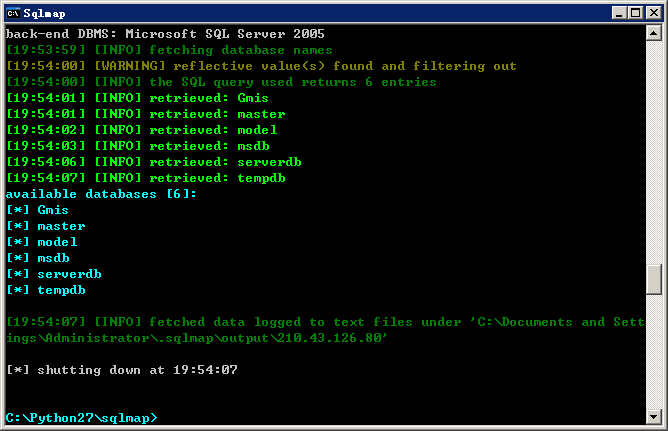Viewport: 668px width, 431px height.
Task: Click the tempdb entry in database list
Action: pos(61,290)
